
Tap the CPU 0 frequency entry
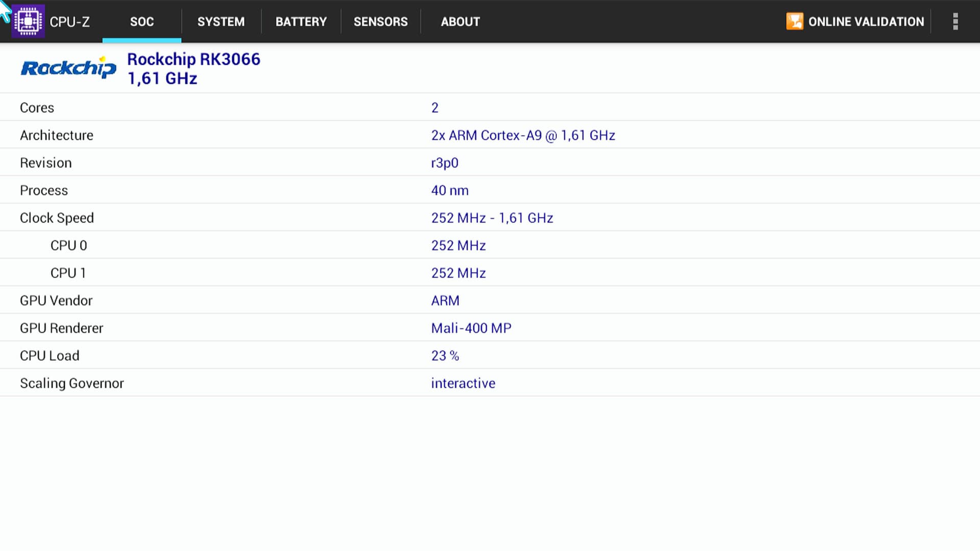tap(458, 245)
